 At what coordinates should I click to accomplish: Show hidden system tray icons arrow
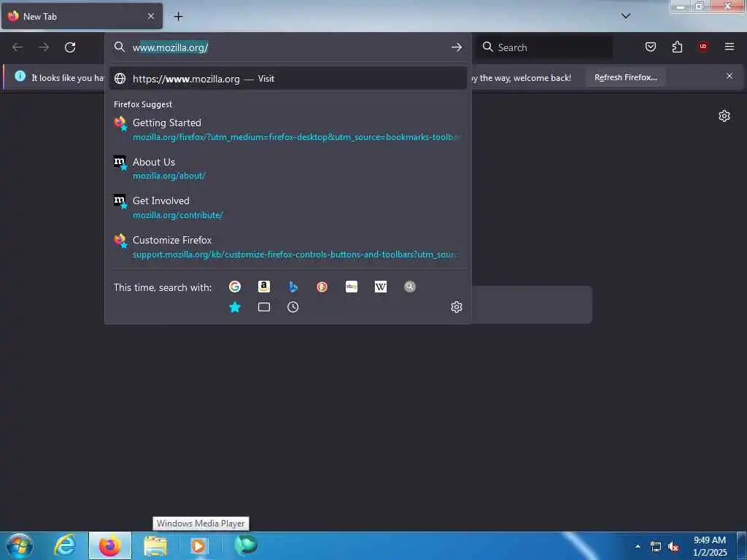[x=638, y=546]
